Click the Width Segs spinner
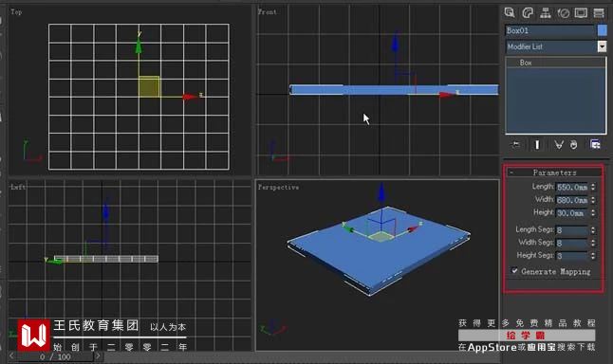613x364 pixels. pos(593,243)
